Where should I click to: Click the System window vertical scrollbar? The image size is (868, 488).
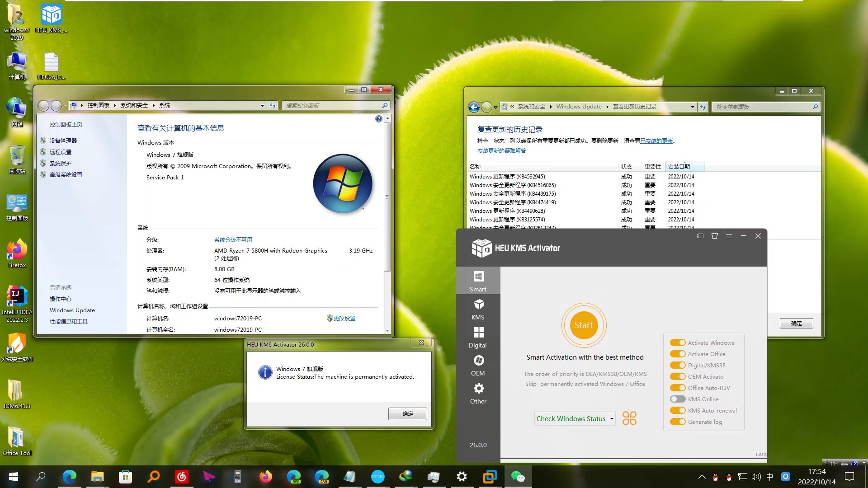[387, 197]
